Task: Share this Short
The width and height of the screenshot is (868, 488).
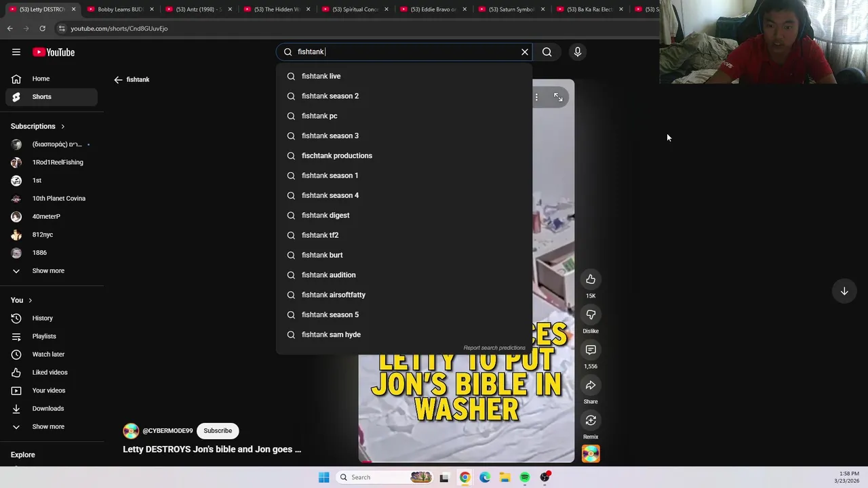Action: coord(591,385)
